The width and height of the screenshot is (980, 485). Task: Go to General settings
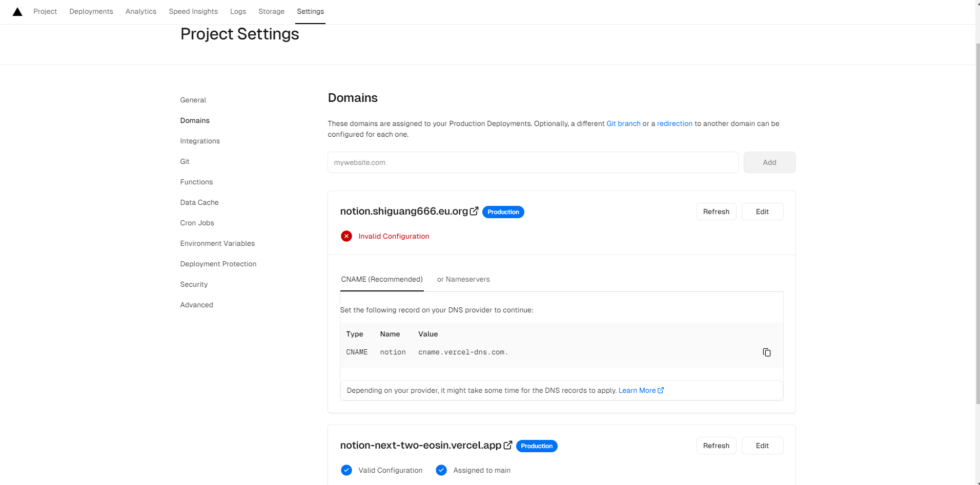193,100
